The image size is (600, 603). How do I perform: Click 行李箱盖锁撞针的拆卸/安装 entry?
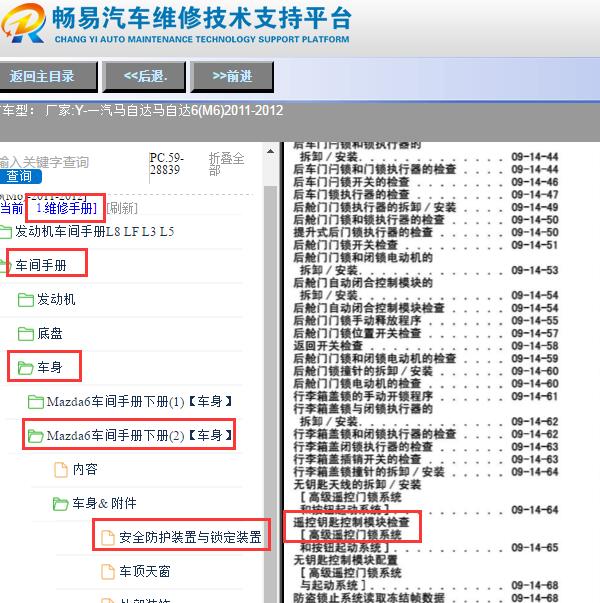(369, 472)
